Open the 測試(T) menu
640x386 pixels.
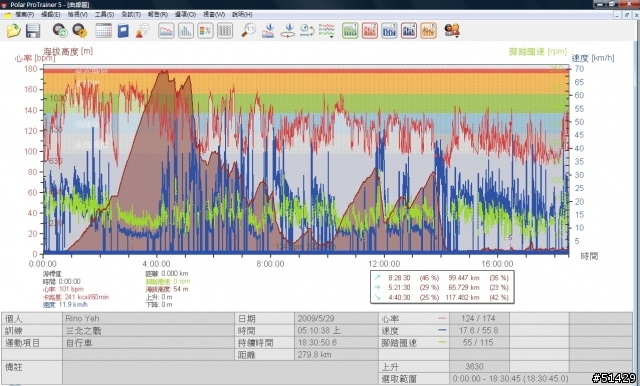131,15
